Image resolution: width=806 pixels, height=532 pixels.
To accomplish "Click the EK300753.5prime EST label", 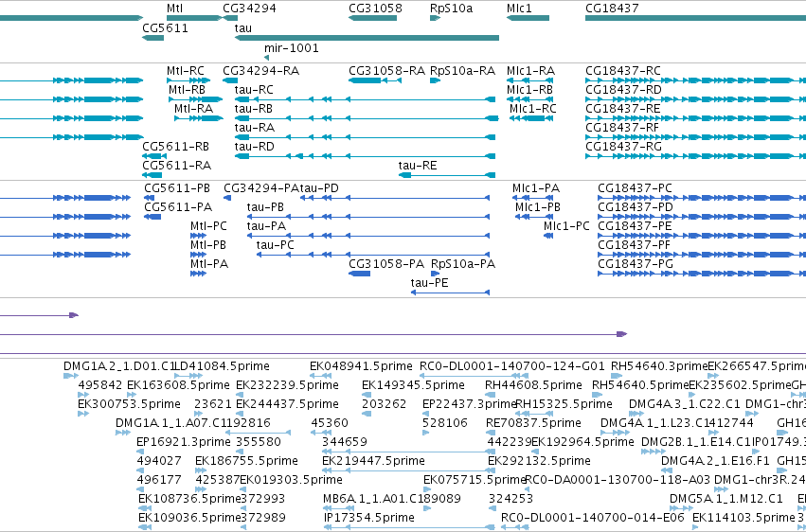I will pyautogui.click(x=129, y=404).
